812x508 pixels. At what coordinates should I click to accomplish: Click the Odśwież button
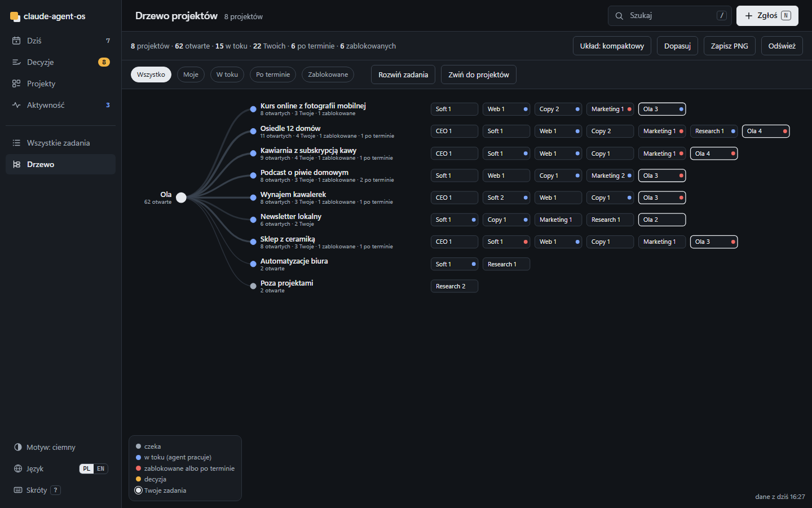pyautogui.click(x=782, y=46)
